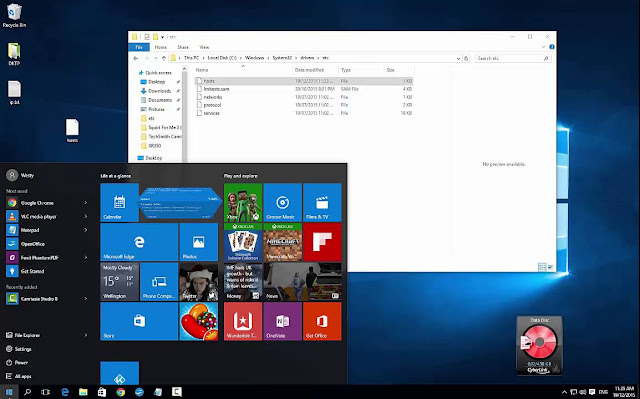Expand Google Chrome jump list arrow

click(x=86, y=203)
